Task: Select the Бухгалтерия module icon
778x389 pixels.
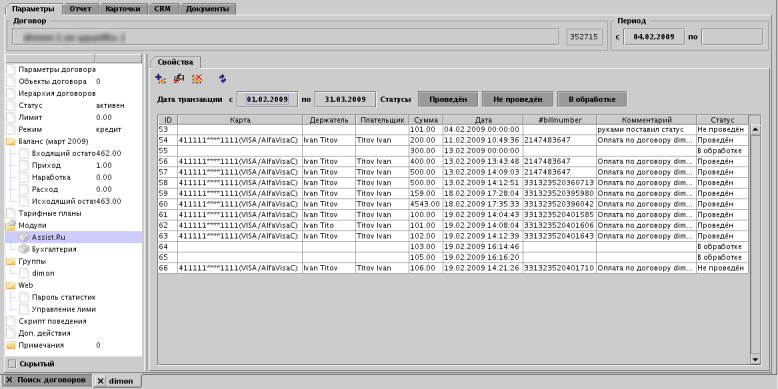Action: click(24, 249)
